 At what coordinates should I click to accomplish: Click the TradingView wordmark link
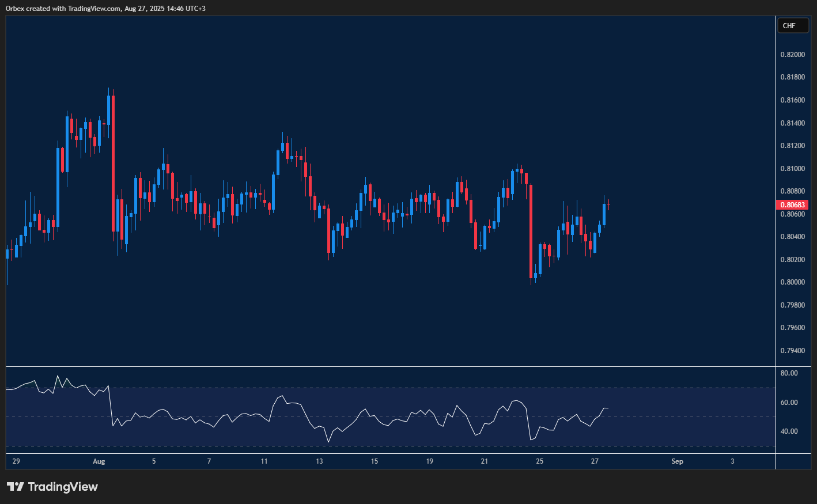point(63,487)
